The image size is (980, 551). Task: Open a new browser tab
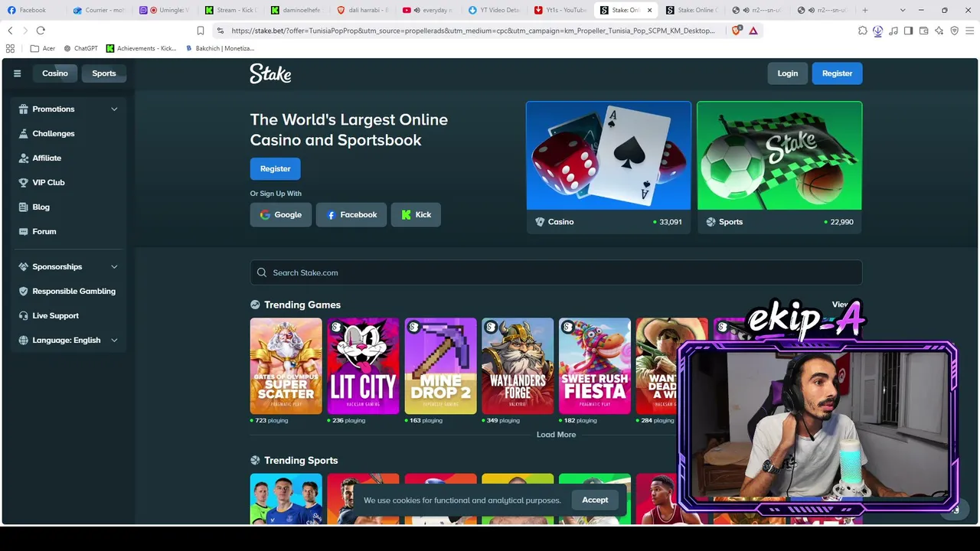tap(865, 10)
